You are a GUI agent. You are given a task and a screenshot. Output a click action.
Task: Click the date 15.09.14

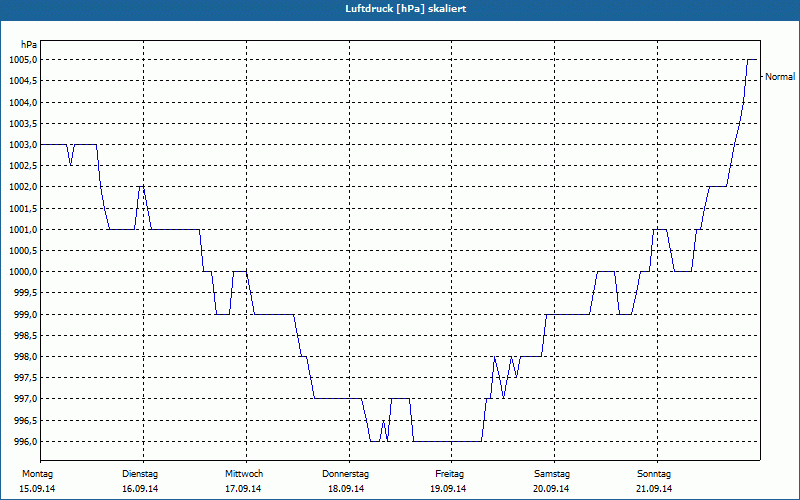click(37, 489)
